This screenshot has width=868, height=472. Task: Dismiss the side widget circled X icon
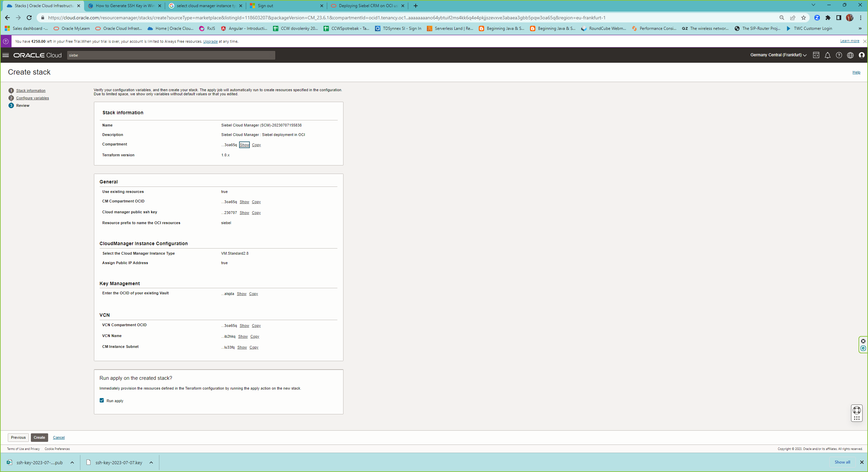[863, 341]
